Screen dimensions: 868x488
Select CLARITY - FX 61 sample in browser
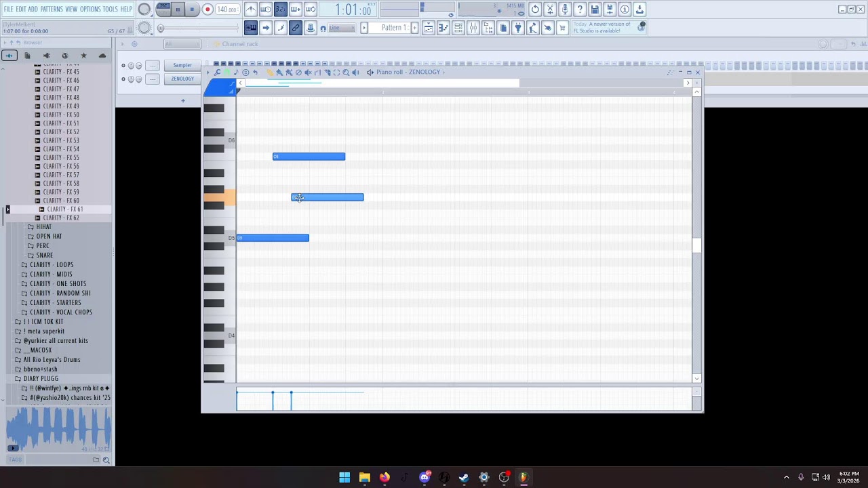click(x=64, y=209)
